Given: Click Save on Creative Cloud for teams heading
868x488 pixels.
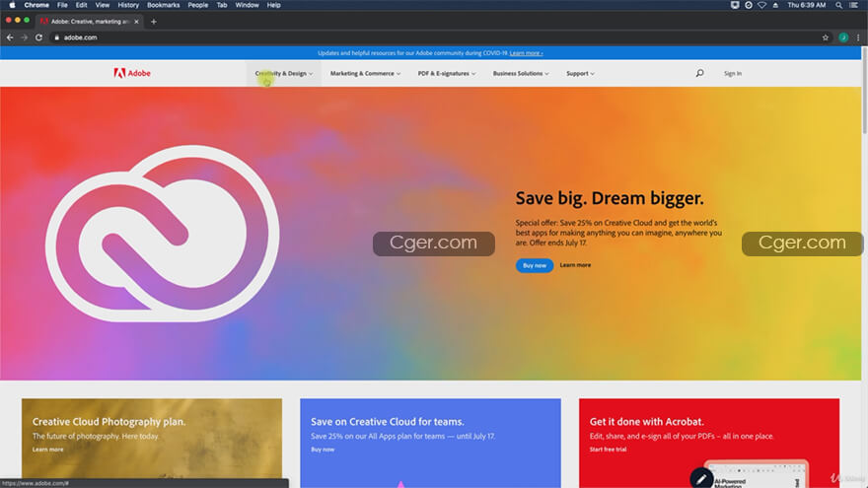Looking at the screenshot, I should pyautogui.click(x=388, y=422).
